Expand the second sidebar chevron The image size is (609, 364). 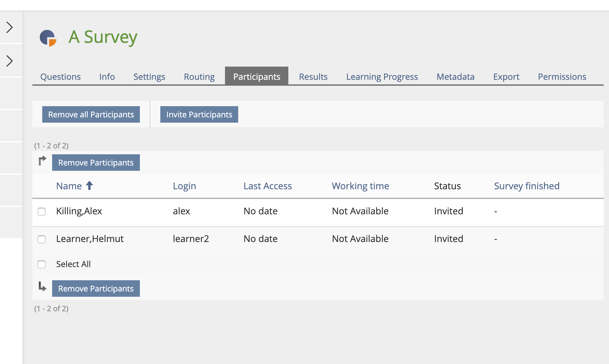(10, 61)
